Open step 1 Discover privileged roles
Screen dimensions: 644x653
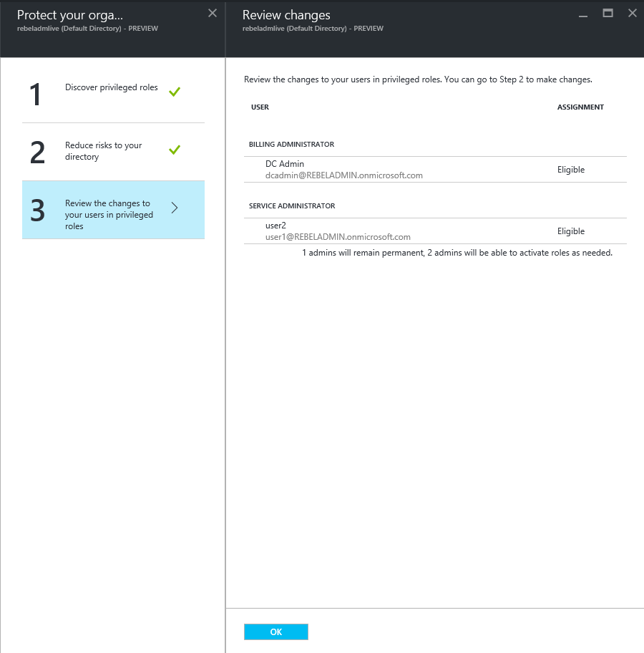(113, 94)
